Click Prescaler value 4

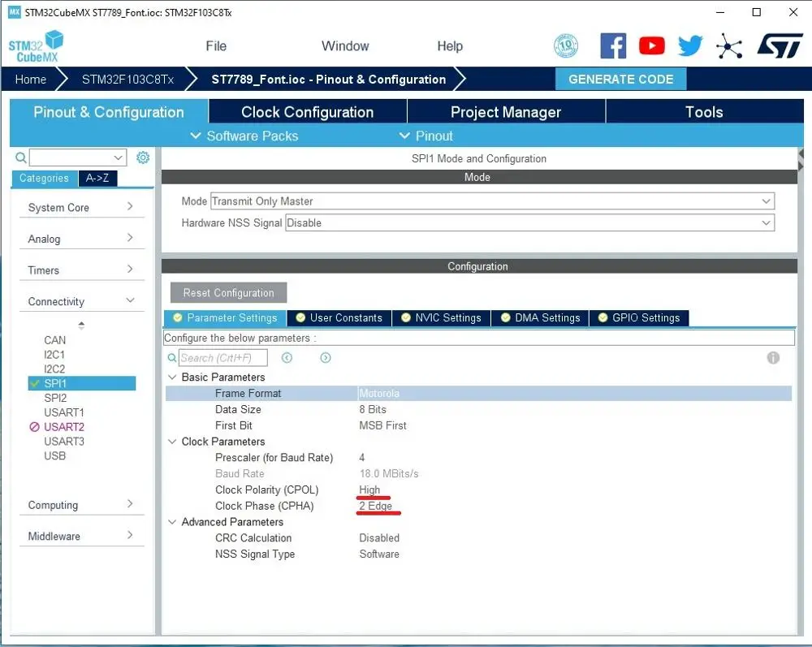(362, 458)
